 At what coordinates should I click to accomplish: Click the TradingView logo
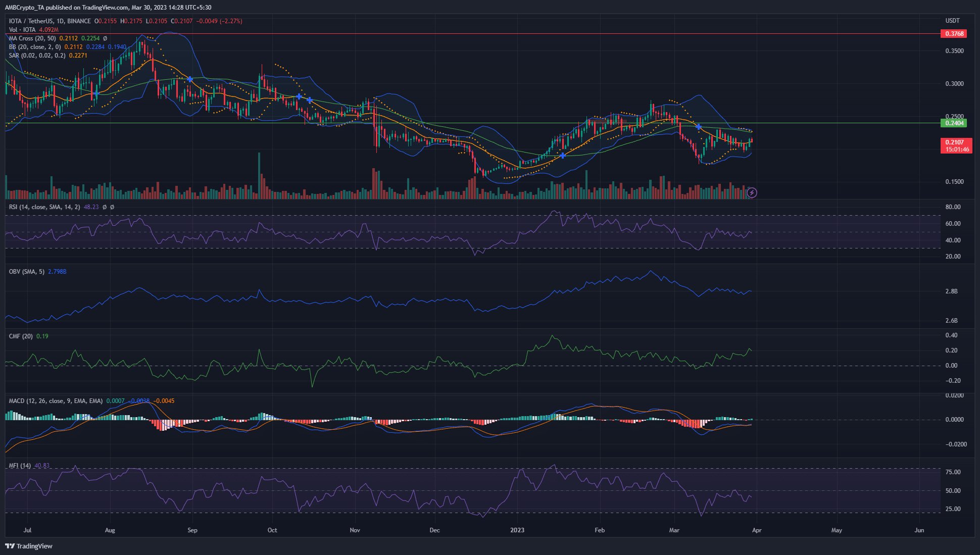pyautogui.click(x=28, y=546)
